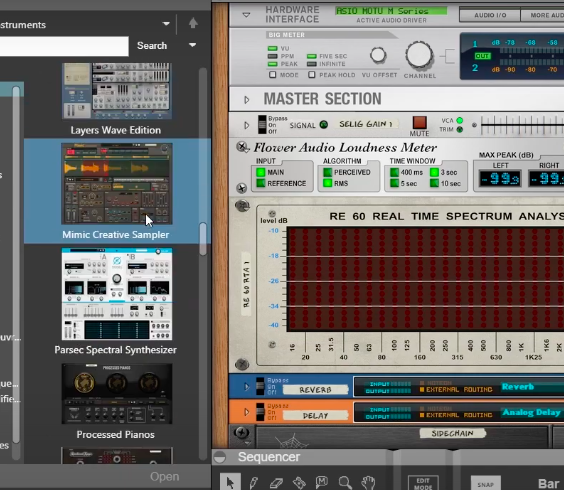
Task: Open the Bar snap value dropdown
Action: (549, 484)
